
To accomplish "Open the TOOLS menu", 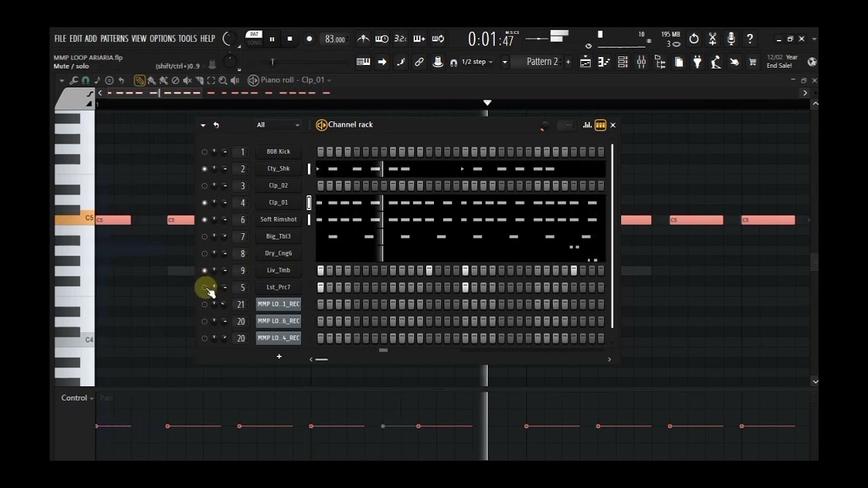I will click(188, 39).
